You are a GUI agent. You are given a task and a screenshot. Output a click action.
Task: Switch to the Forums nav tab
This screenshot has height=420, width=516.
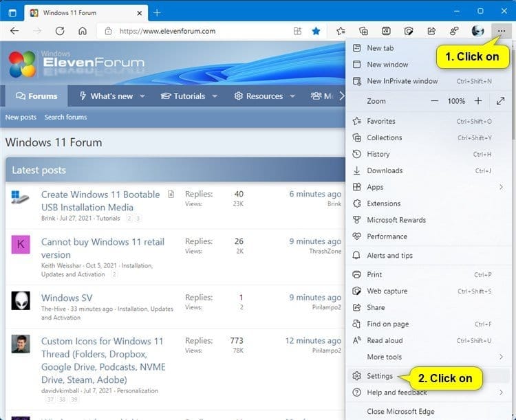click(x=36, y=96)
